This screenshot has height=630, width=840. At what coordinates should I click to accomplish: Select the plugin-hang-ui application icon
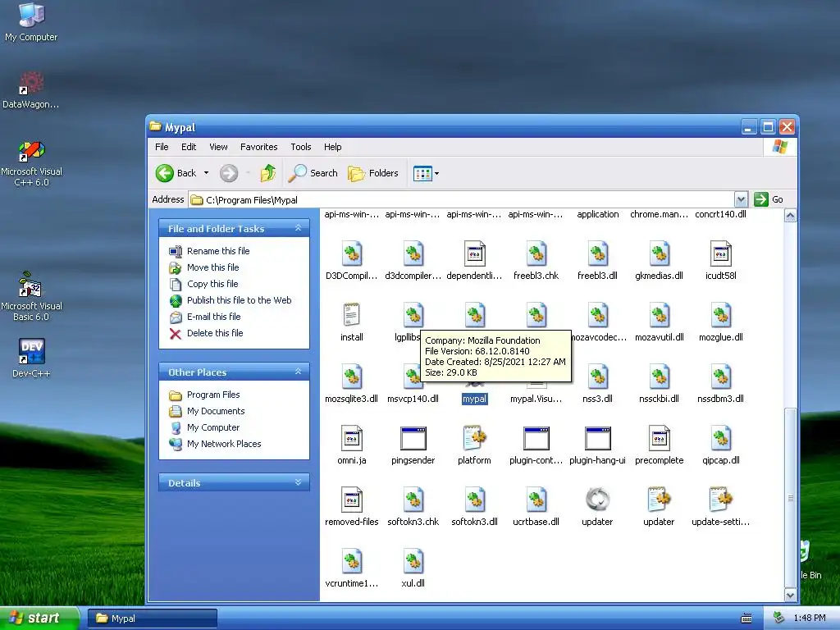pyautogui.click(x=597, y=438)
